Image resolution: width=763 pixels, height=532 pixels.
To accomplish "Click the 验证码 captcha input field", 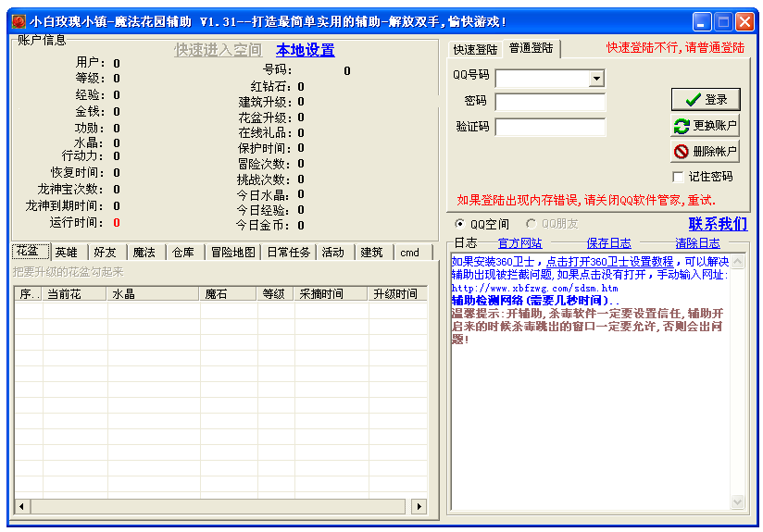I will pos(550,127).
